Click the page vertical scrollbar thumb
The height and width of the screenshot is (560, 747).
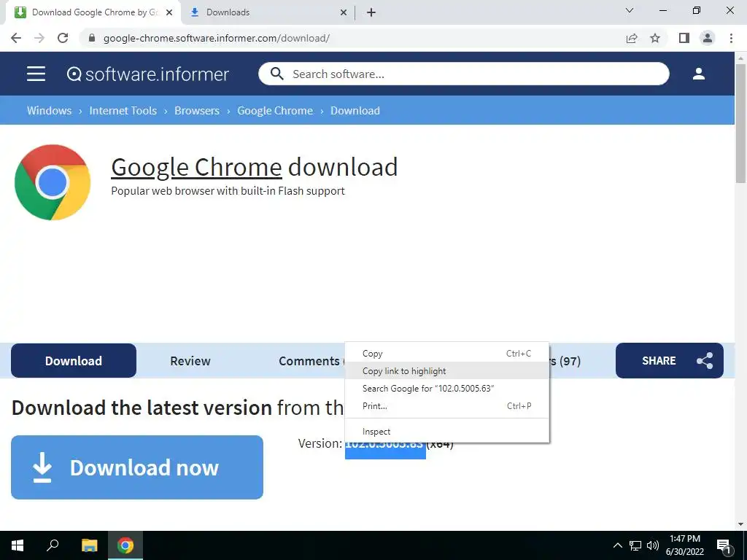(x=740, y=122)
